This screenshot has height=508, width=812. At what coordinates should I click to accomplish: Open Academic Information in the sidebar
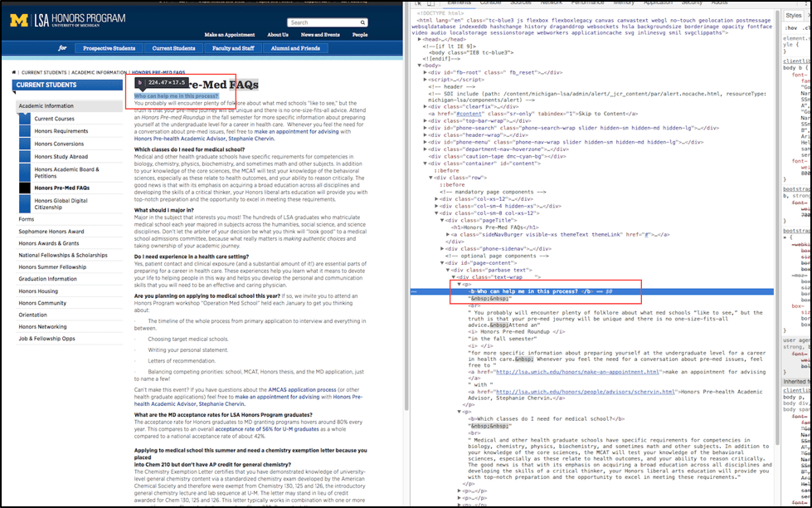tap(46, 105)
